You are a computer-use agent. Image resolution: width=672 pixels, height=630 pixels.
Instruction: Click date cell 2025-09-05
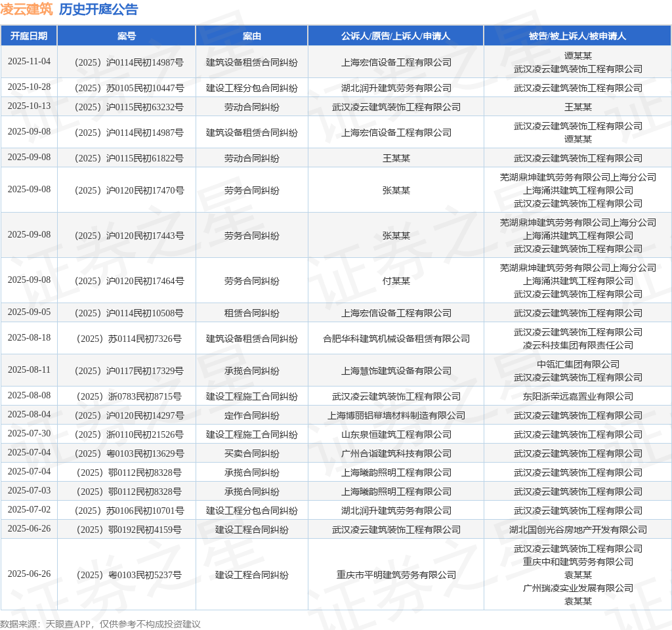(x=29, y=312)
